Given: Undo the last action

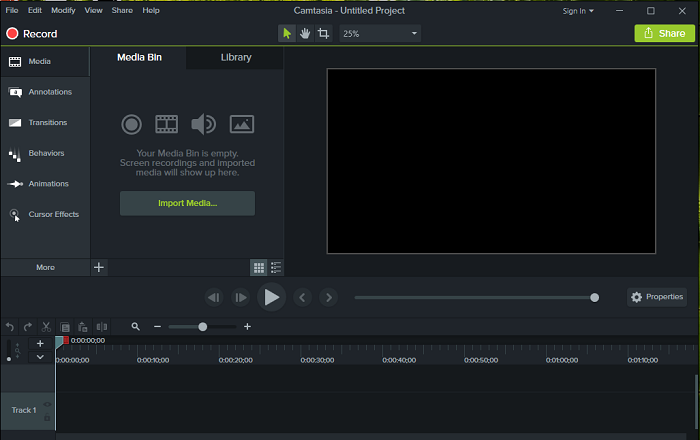Looking at the screenshot, I should point(10,327).
